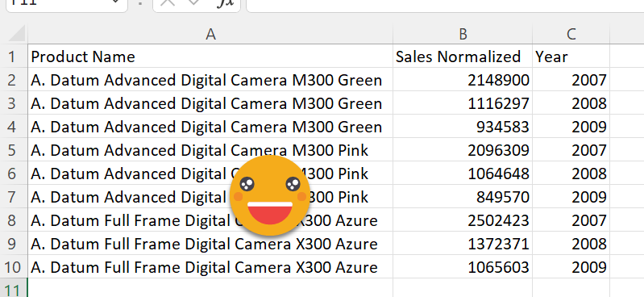Click the M300 Green cell in row 4

210,126
